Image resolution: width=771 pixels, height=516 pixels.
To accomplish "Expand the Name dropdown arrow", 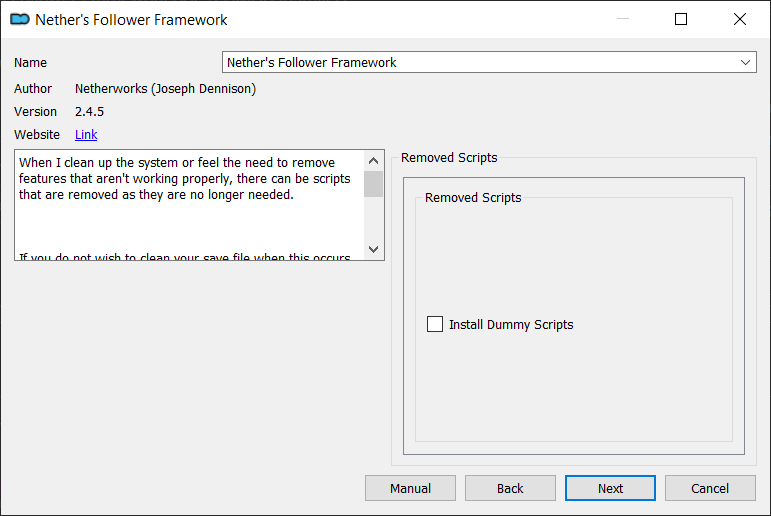I will pos(745,62).
